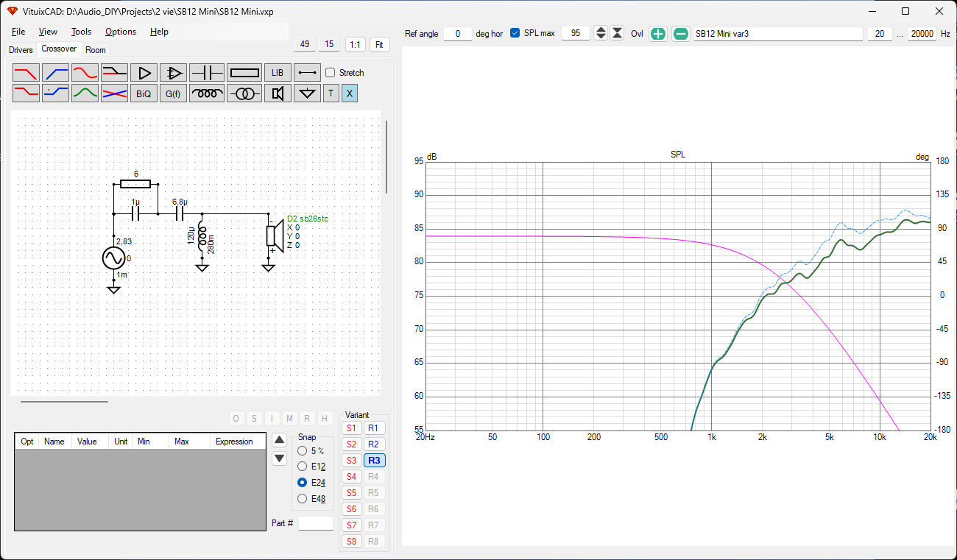Switch to the Crossover tab
The width and height of the screenshot is (957, 560).
click(x=59, y=49)
